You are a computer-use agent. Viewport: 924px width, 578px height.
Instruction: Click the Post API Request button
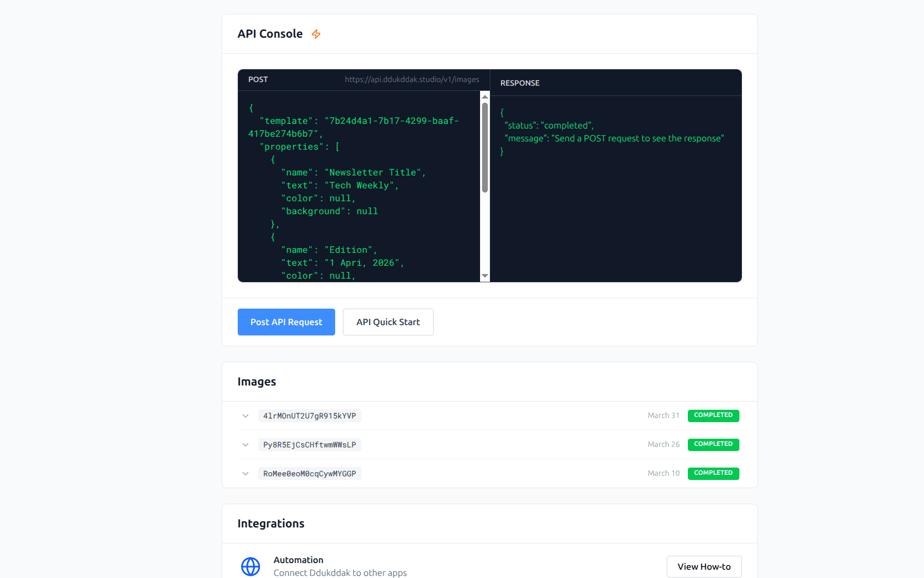[286, 322]
